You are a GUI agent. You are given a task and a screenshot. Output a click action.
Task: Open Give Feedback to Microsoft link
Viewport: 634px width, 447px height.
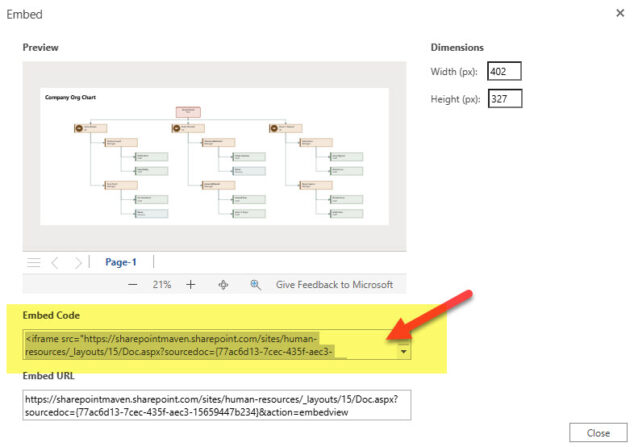334,285
